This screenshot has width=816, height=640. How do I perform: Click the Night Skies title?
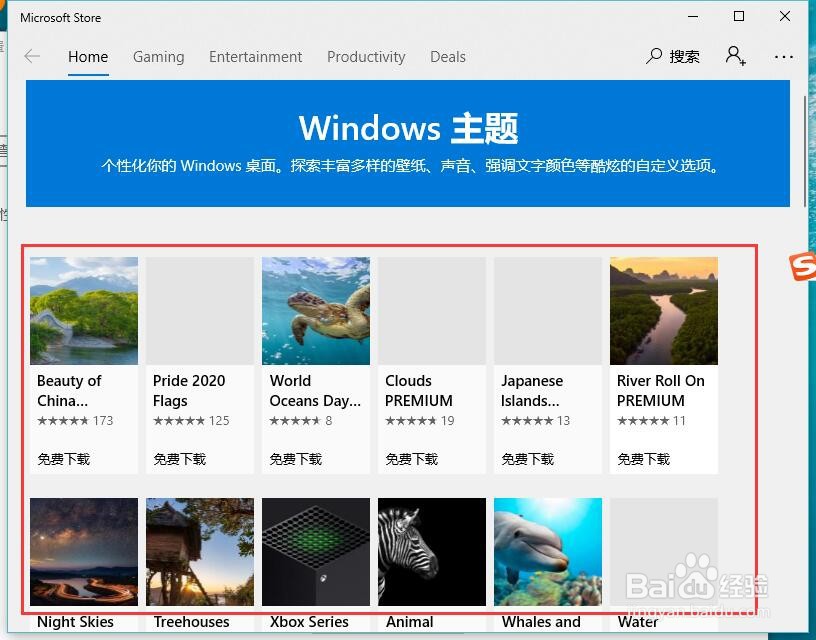point(75,622)
